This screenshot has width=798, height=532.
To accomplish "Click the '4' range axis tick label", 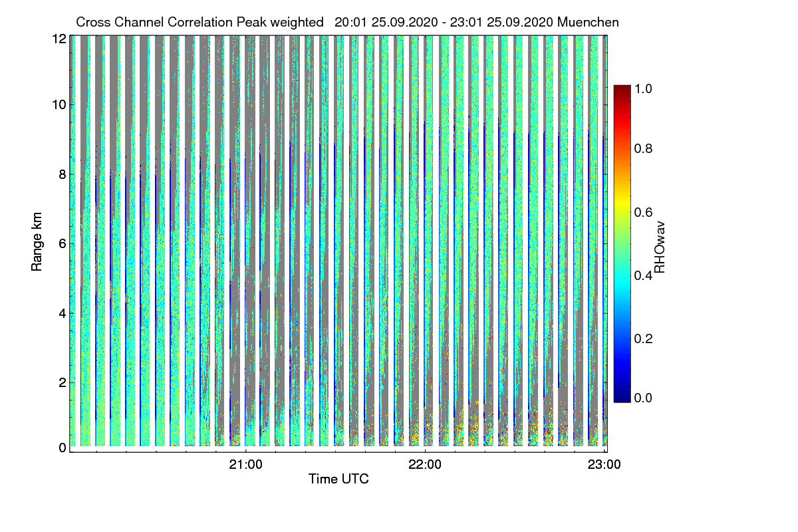I will 63,313.
